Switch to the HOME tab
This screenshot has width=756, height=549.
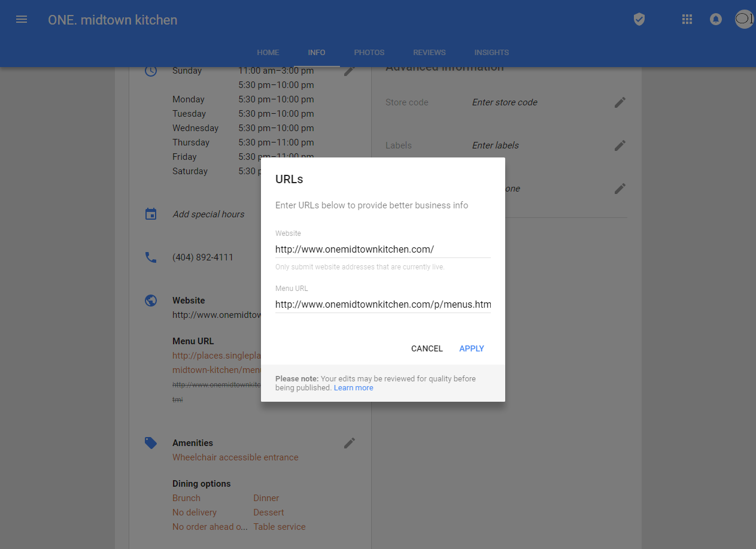point(268,53)
